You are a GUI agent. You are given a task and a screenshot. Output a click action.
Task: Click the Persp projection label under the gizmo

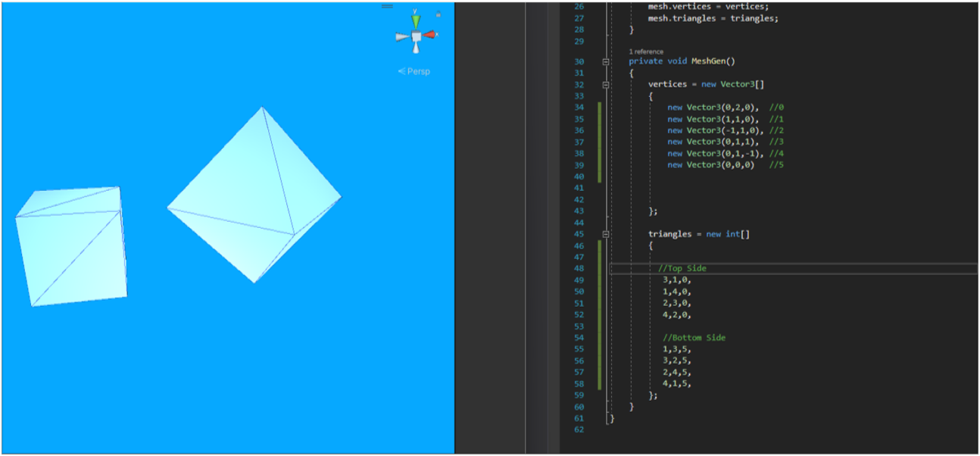(x=414, y=71)
